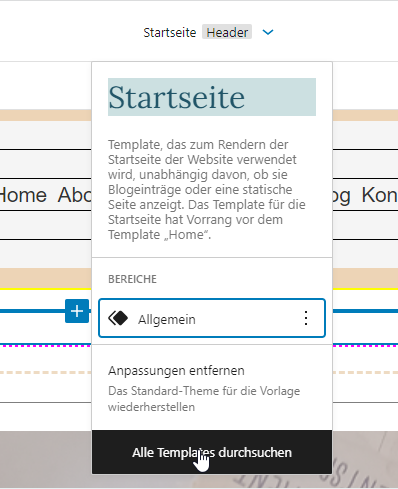Click the partially hidden Blog navigation link
This screenshot has width=398, height=489.
341,196
